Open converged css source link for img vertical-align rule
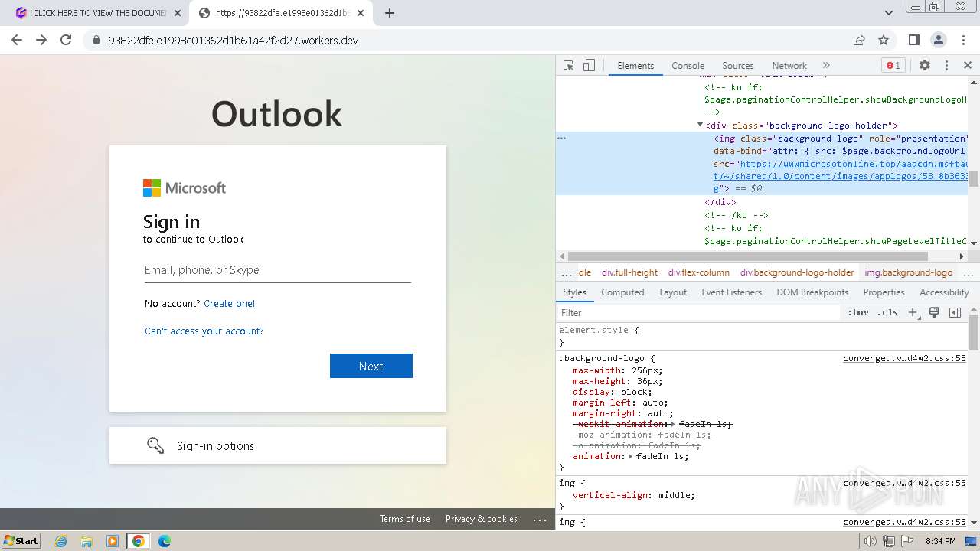This screenshot has width=980, height=551. coord(904,483)
